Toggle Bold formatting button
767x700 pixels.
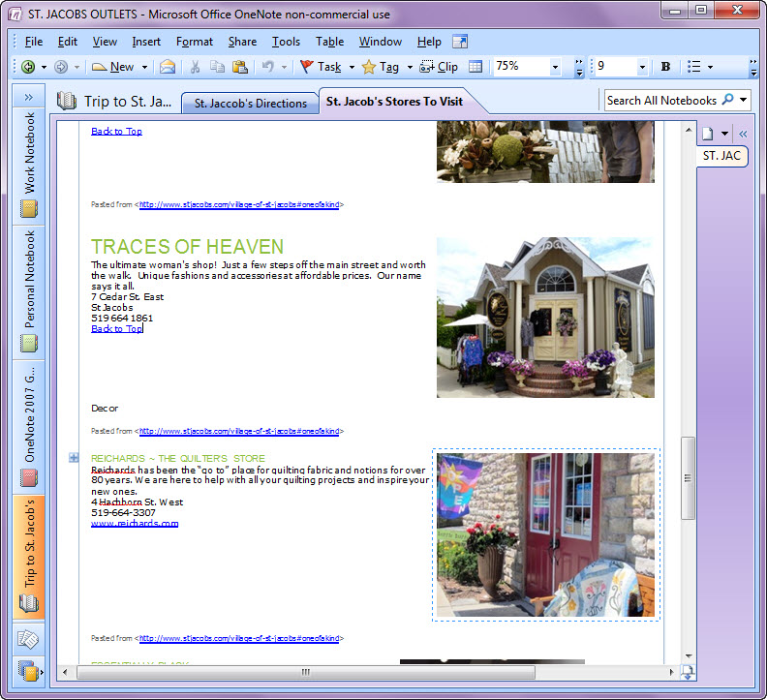point(665,67)
